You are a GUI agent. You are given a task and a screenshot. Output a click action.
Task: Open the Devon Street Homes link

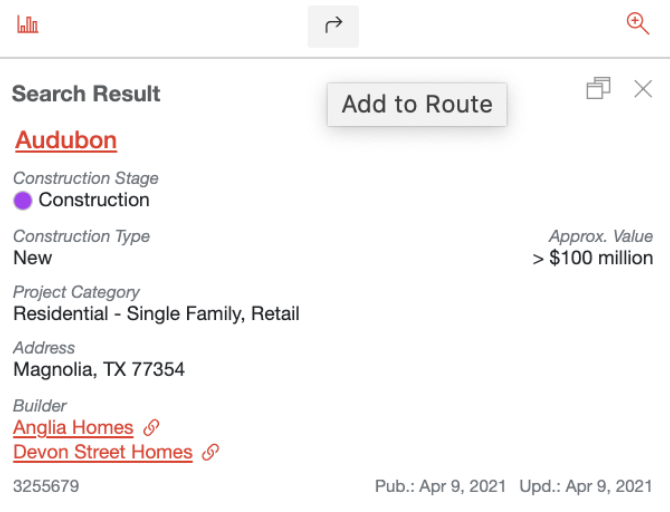(x=103, y=452)
